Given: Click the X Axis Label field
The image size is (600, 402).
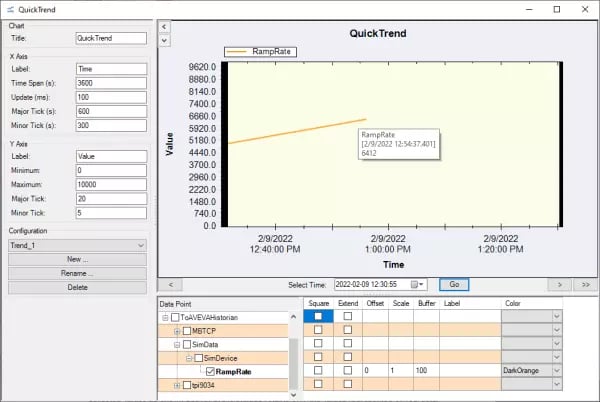Looking at the screenshot, I should 111,69.
